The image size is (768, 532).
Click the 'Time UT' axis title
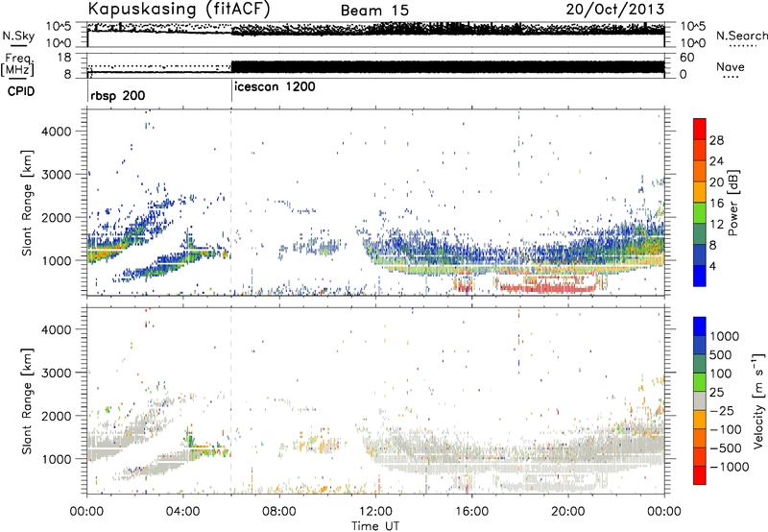[x=375, y=525]
